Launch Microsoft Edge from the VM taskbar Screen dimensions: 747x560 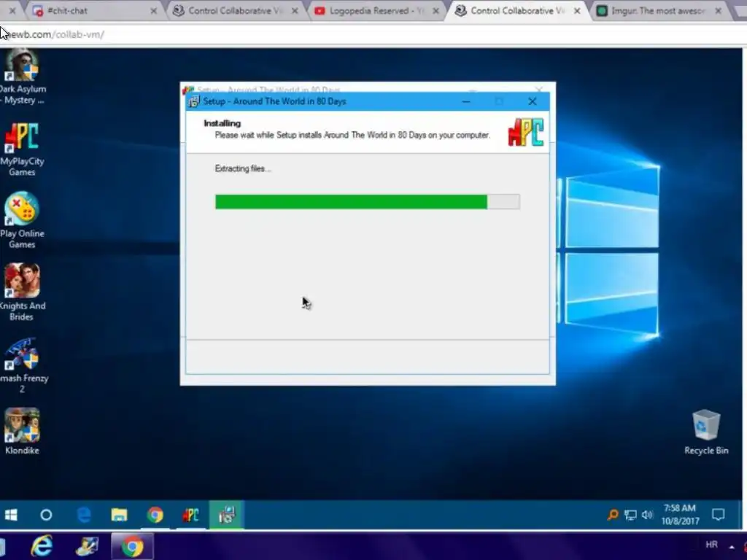coord(84,515)
